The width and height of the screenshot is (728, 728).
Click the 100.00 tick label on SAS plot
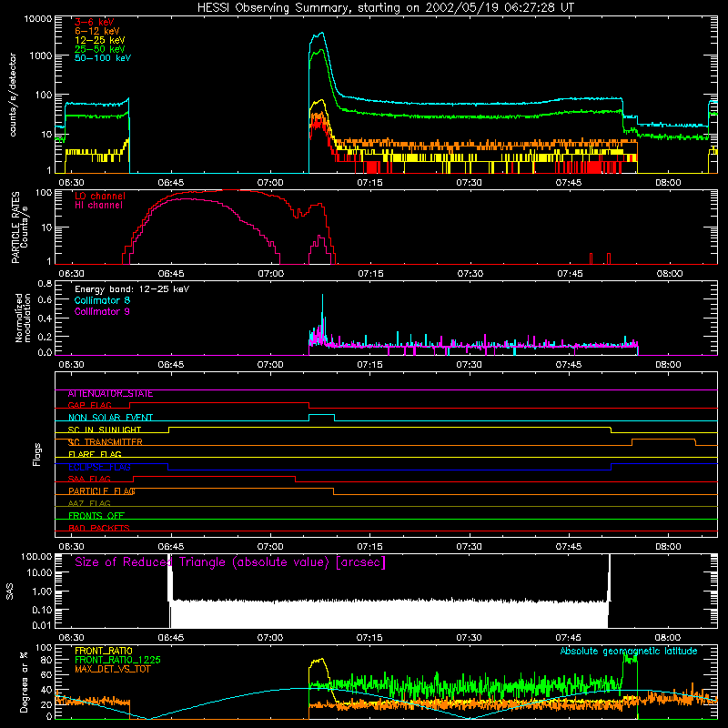coord(36,556)
